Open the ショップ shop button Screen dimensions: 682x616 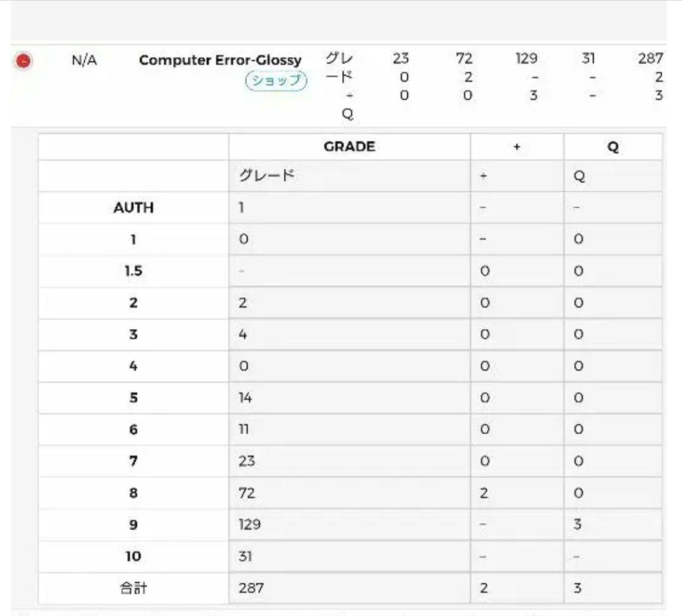point(276,80)
